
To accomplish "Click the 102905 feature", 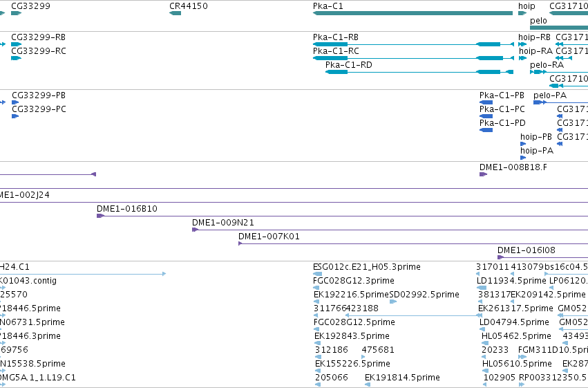I will [x=484, y=385].
